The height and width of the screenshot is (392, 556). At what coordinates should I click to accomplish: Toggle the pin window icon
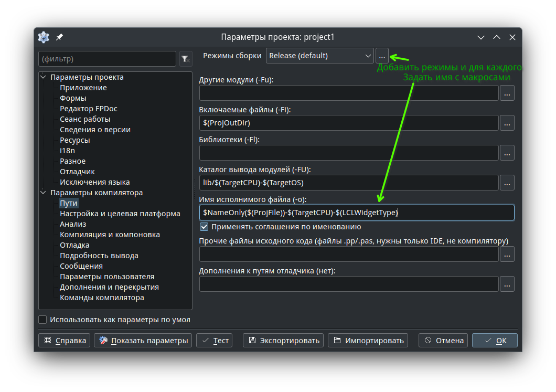click(x=60, y=37)
